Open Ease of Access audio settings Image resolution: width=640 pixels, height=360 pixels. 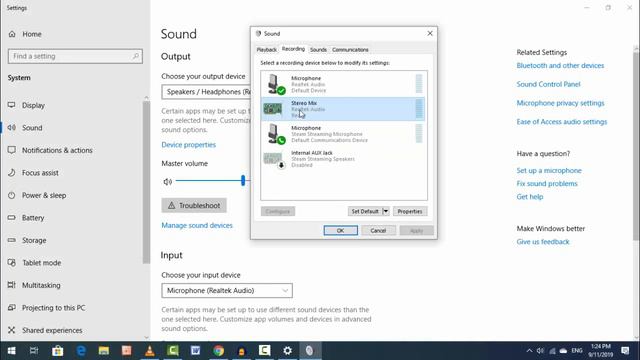pos(562,122)
